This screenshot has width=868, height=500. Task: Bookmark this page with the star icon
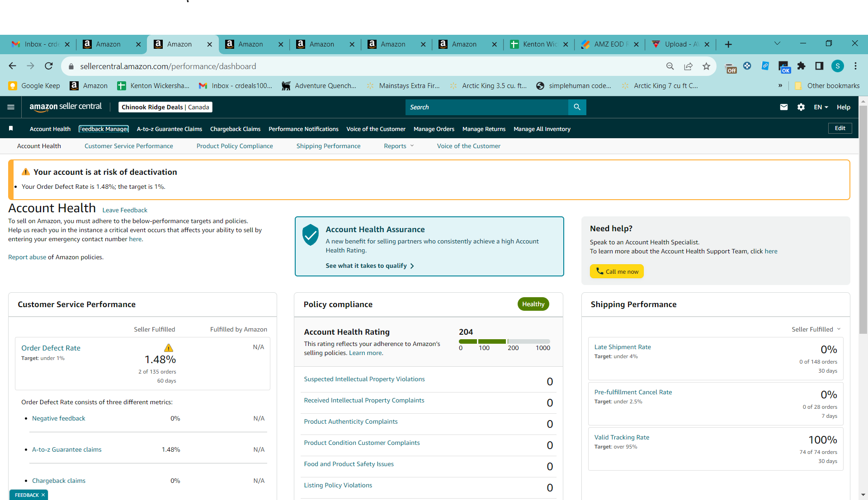[x=706, y=66]
